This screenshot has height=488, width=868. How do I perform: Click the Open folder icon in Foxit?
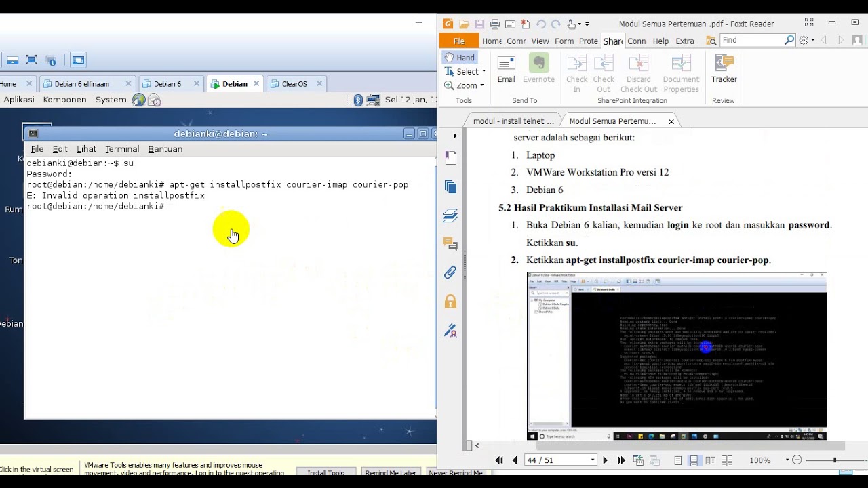click(x=464, y=24)
